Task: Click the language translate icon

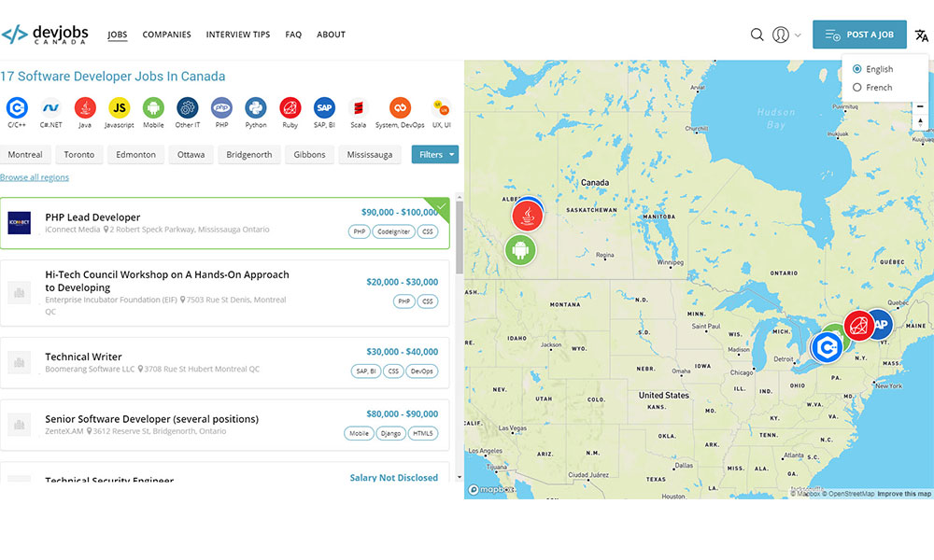Action: click(921, 35)
